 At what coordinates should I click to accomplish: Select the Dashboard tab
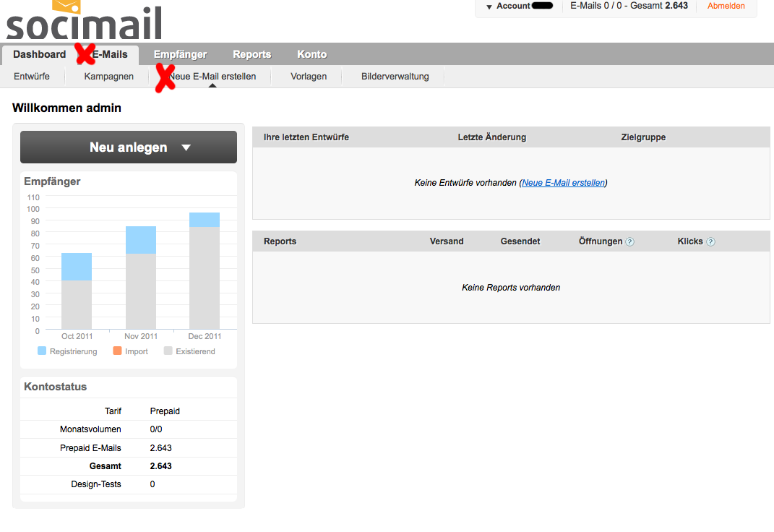tap(40, 54)
